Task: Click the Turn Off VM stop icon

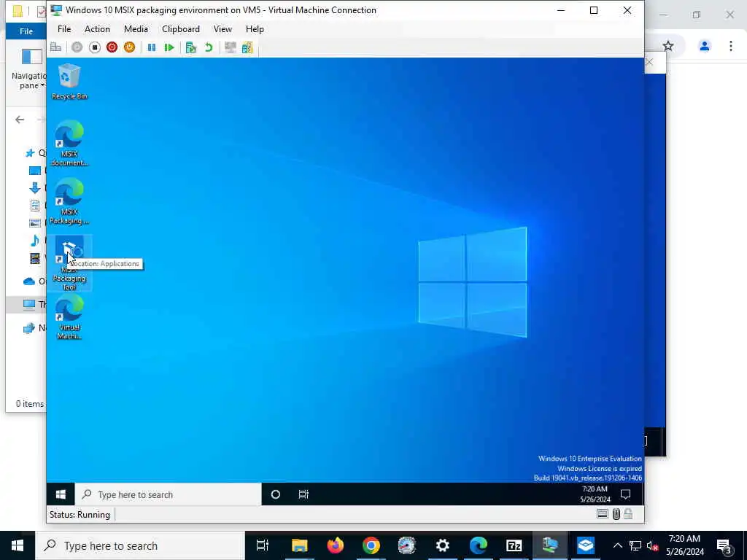Action: point(94,47)
